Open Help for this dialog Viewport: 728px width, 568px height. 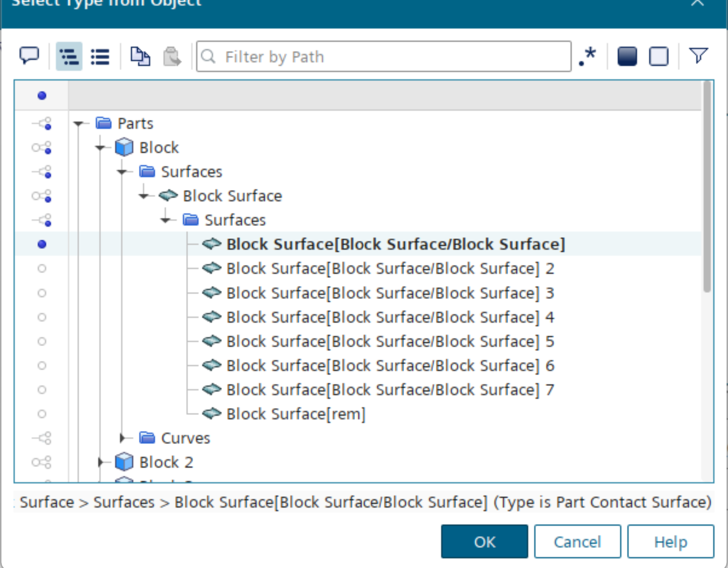click(x=670, y=541)
